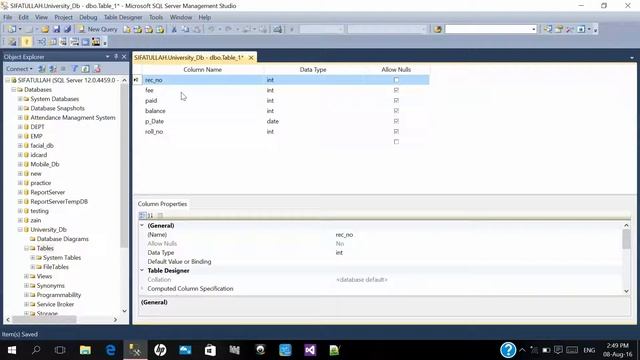
Task: Open the search combo box dropdown in toolbar
Action: pyautogui.click(x=533, y=29)
